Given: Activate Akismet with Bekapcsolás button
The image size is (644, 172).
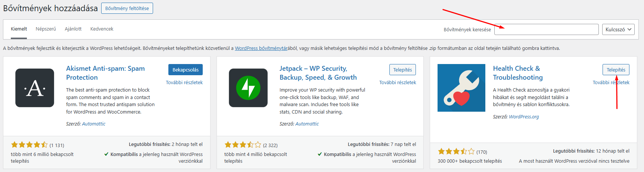Looking at the screenshot, I should pyautogui.click(x=186, y=70).
